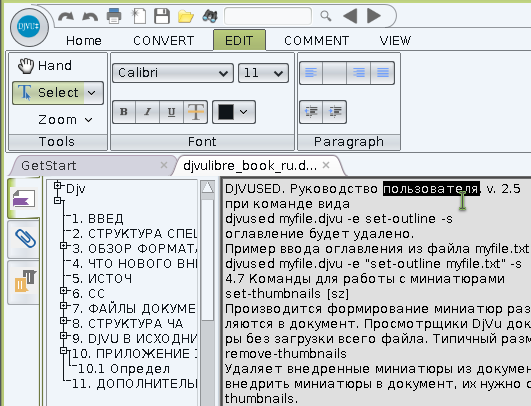Click into the toolbar search field

click(x=268, y=16)
